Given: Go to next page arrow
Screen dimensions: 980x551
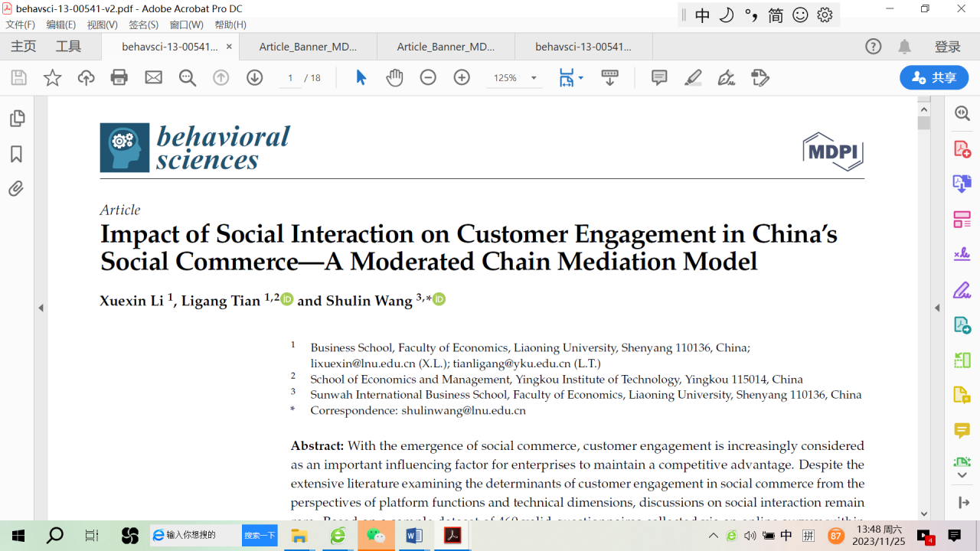Looking at the screenshot, I should tap(254, 77).
